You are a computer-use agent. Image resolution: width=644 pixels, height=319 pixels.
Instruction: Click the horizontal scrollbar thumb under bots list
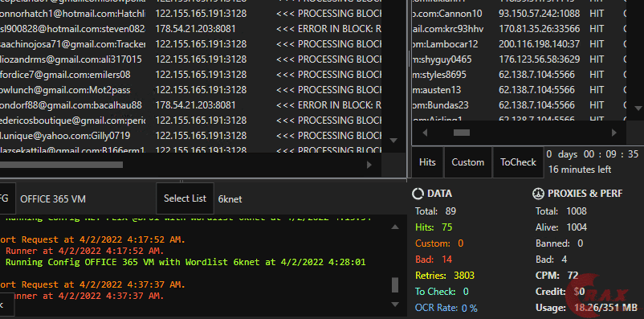point(61,165)
